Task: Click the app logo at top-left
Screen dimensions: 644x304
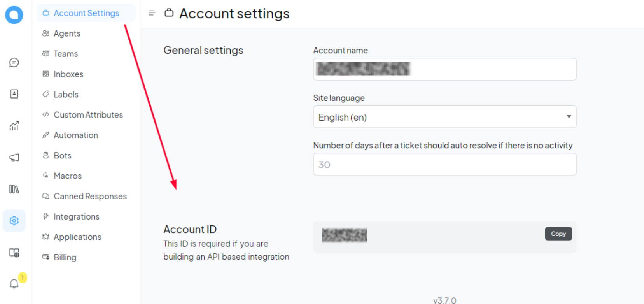Action: point(14,15)
